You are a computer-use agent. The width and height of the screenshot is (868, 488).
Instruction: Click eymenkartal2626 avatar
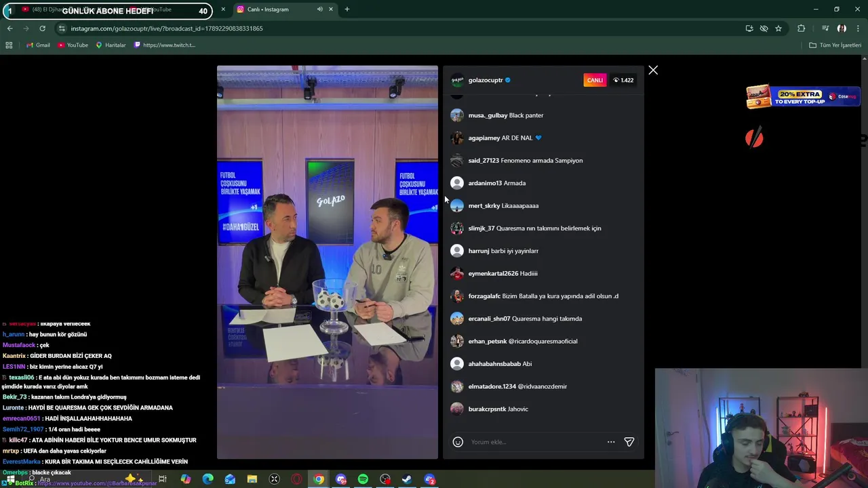tap(457, 273)
